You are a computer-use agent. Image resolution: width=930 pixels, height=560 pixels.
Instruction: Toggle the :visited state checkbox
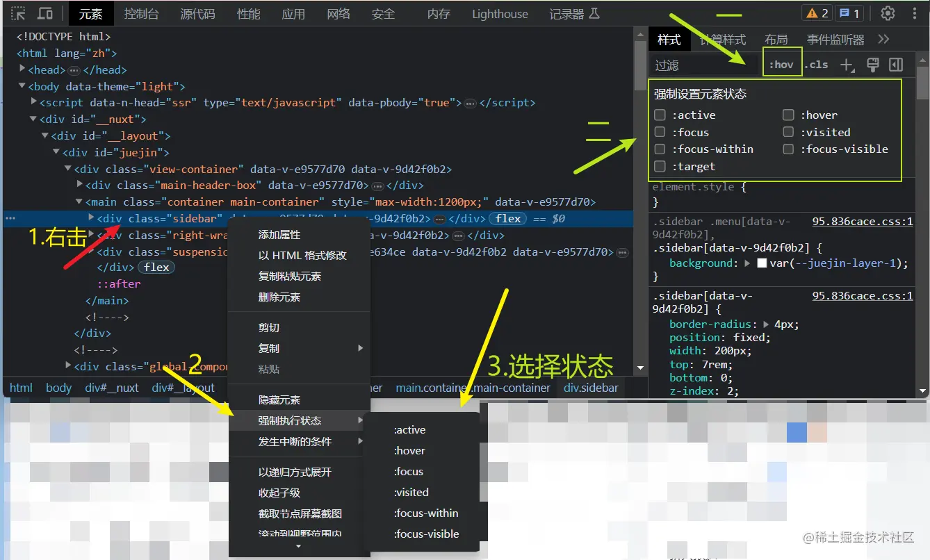[x=788, y=132]
